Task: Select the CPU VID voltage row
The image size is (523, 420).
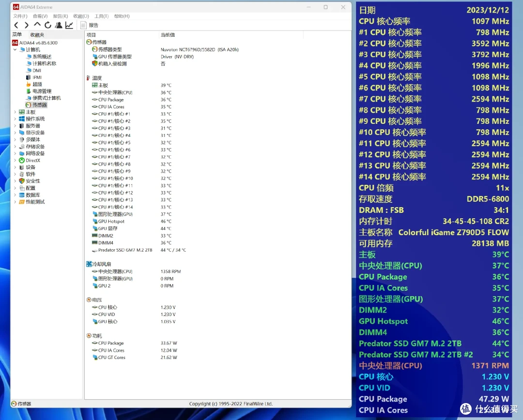Action: pyautogui.click(x=134, y=315)
